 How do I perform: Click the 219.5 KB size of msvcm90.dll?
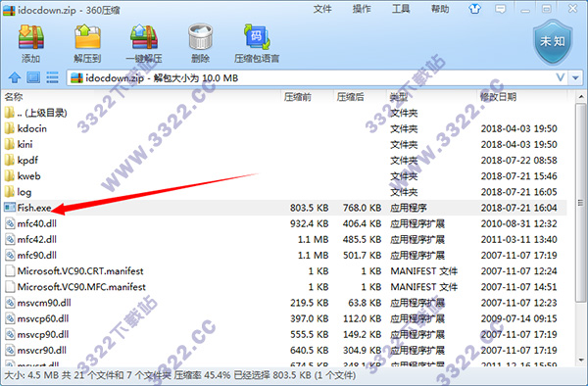click(x=309, y=303)
